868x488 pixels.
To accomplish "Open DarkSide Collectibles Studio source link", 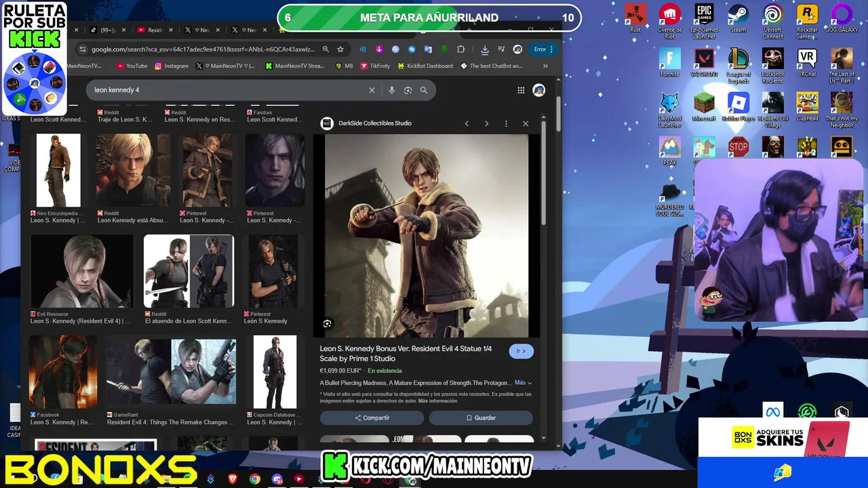I will pyautogui.click(x=367, y=123).
